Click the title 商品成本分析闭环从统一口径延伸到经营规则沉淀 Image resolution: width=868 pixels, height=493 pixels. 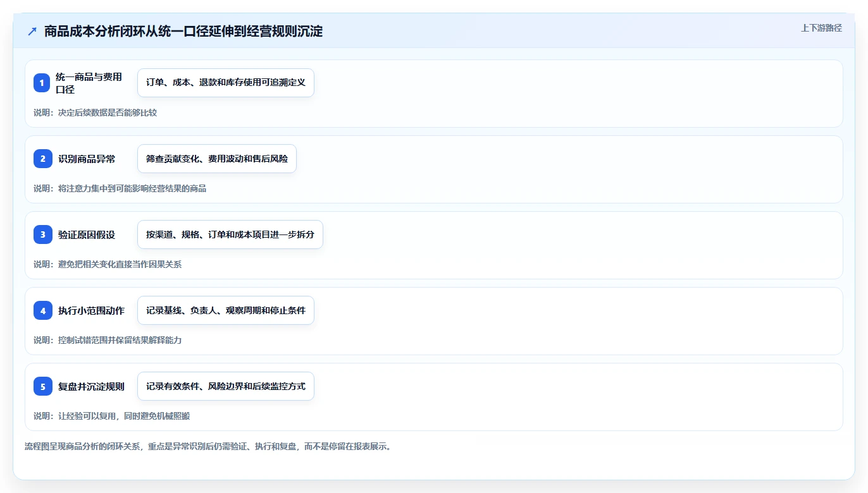[183, 32]
